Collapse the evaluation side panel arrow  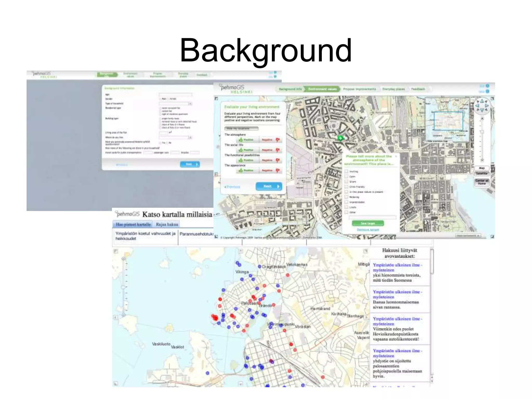pyautogui.click(x=216, y=174)
